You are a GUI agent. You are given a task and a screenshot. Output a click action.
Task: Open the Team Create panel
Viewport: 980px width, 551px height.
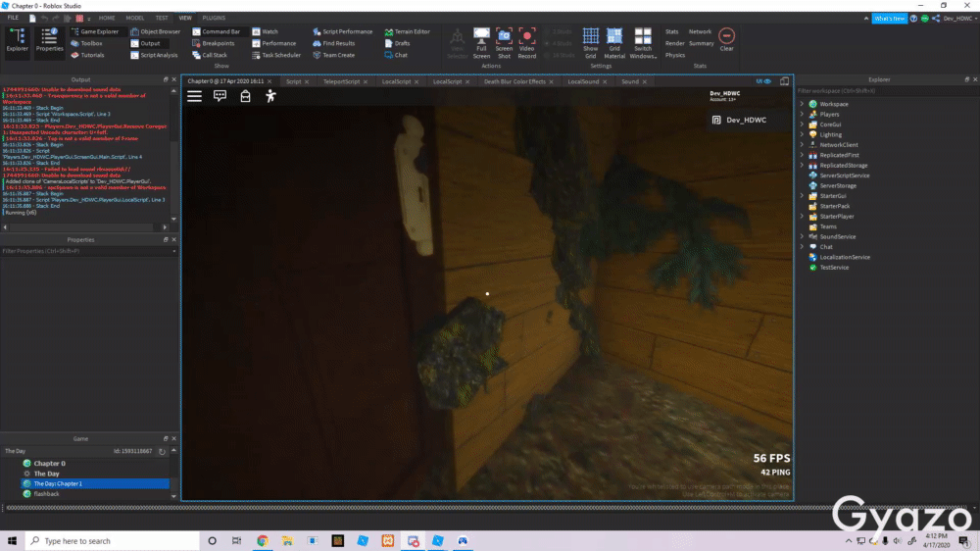tap(334, 55)
